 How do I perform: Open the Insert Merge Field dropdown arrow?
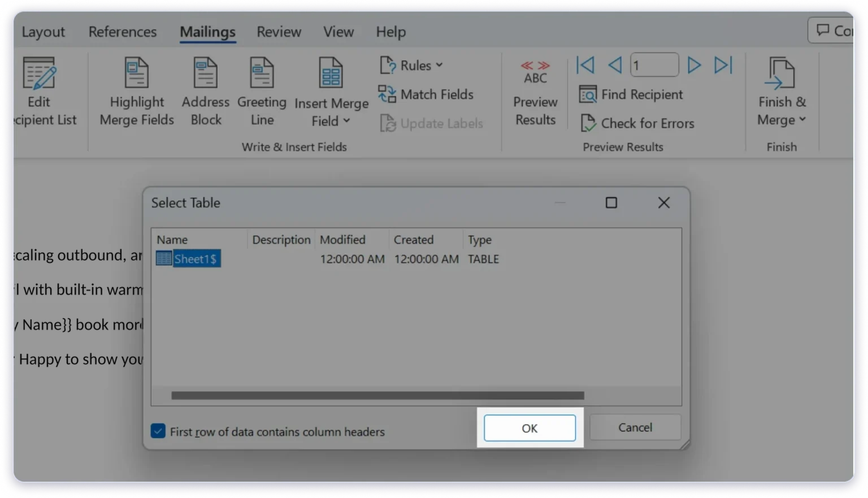(x=346, y=121)
